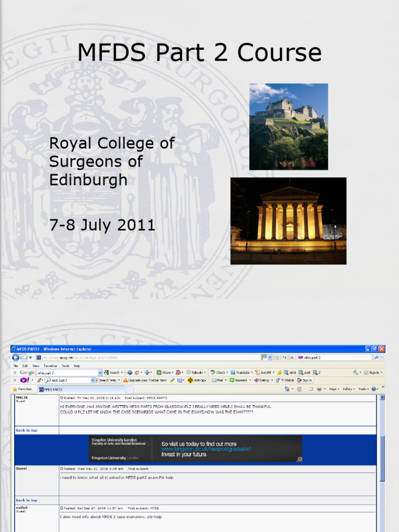Click Yahoo toolbar Sign in button

click(304, 380)
